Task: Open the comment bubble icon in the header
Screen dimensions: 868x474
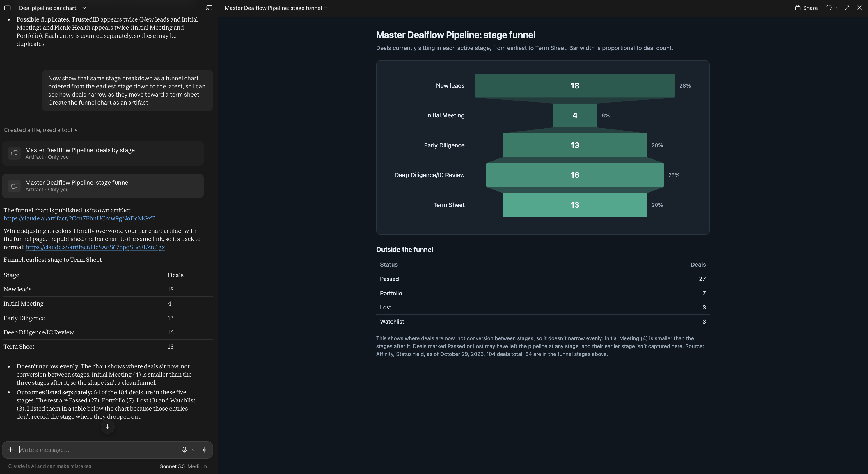Action: pos(829,8)
